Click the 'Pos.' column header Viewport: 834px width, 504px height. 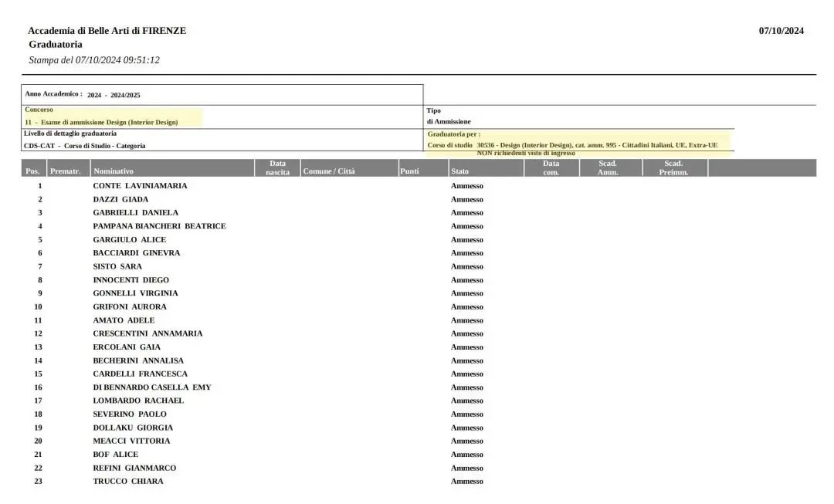coord(32,171)
